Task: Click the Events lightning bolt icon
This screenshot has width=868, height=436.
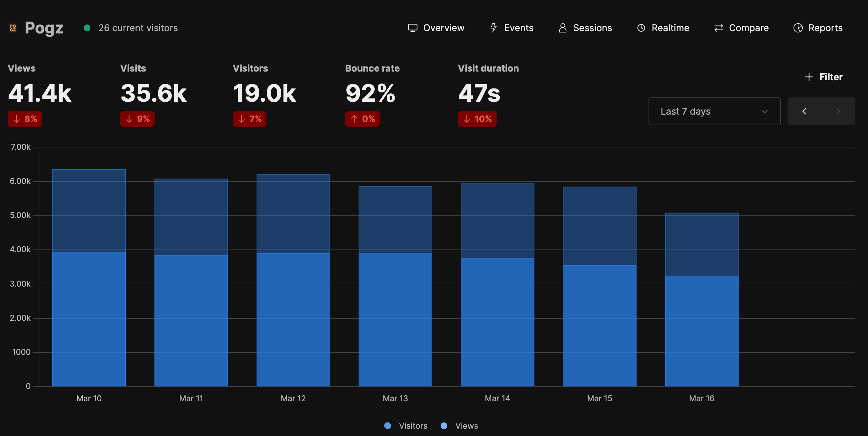Action: pos(493,27)
